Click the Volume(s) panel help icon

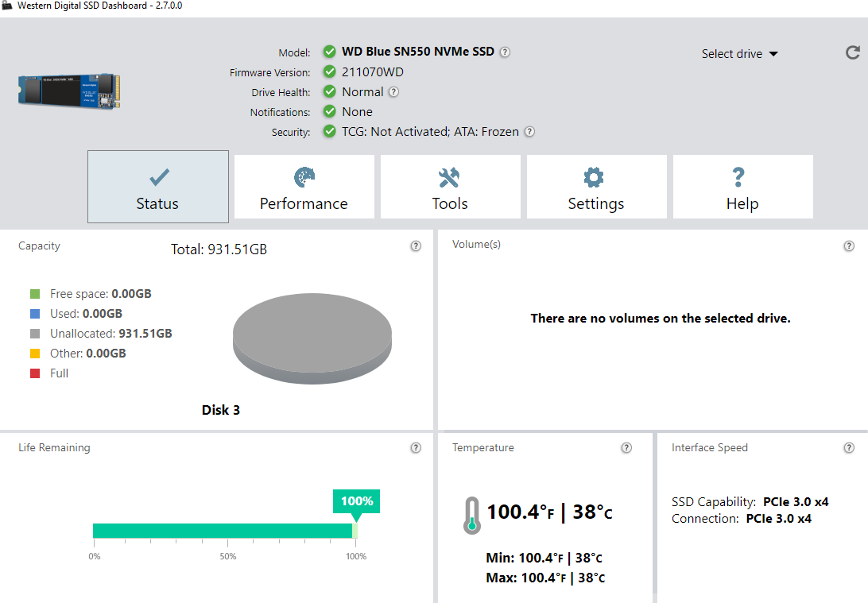[x=849, y=246]
